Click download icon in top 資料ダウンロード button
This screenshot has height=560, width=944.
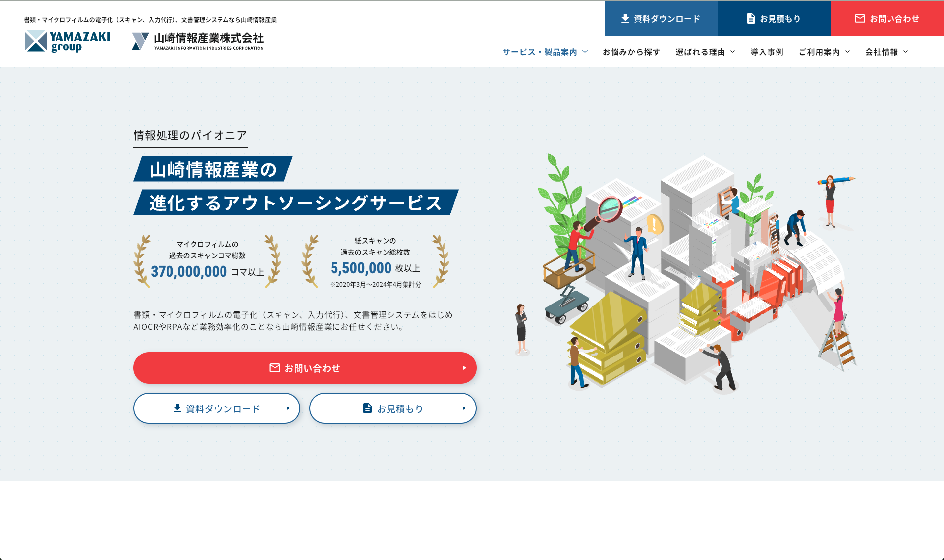click(625, 19)
